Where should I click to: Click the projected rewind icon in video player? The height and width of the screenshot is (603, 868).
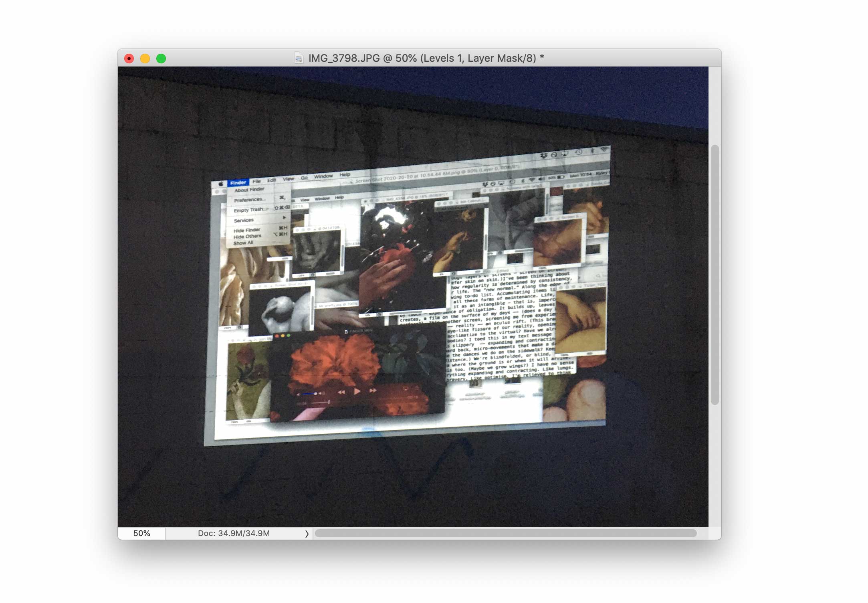(x=341, y=392)
